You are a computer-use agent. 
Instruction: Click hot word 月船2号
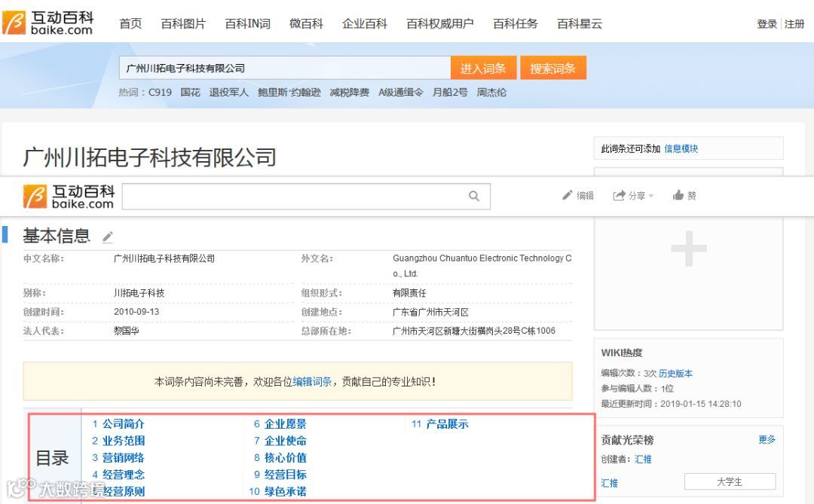[450, 93]
